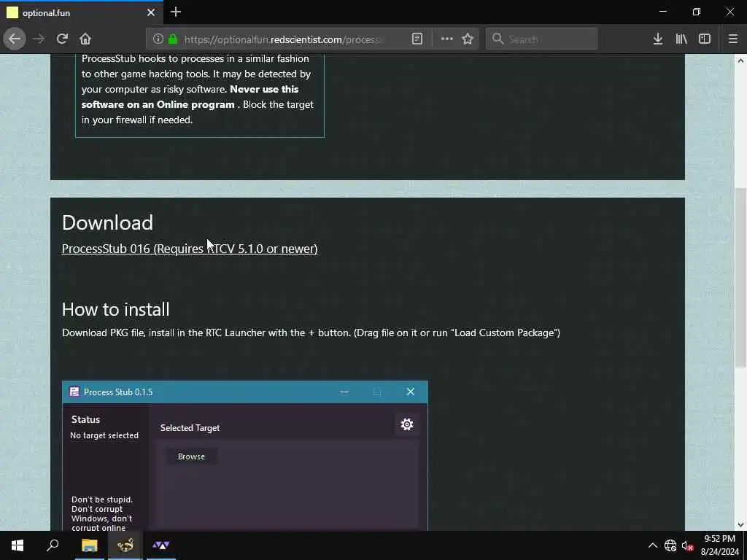Click the 'Download' heading text
747x560 pixels.
(108, 223)
